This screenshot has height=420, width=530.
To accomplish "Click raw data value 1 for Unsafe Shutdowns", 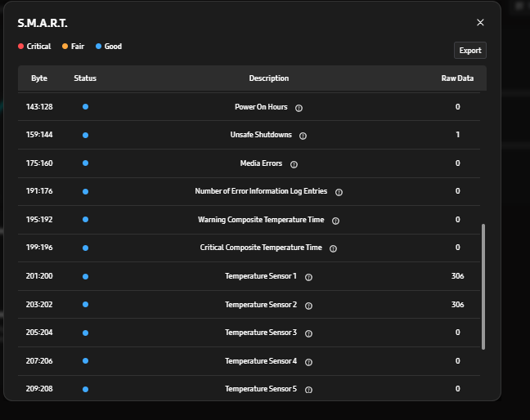I will pos(458,135).
